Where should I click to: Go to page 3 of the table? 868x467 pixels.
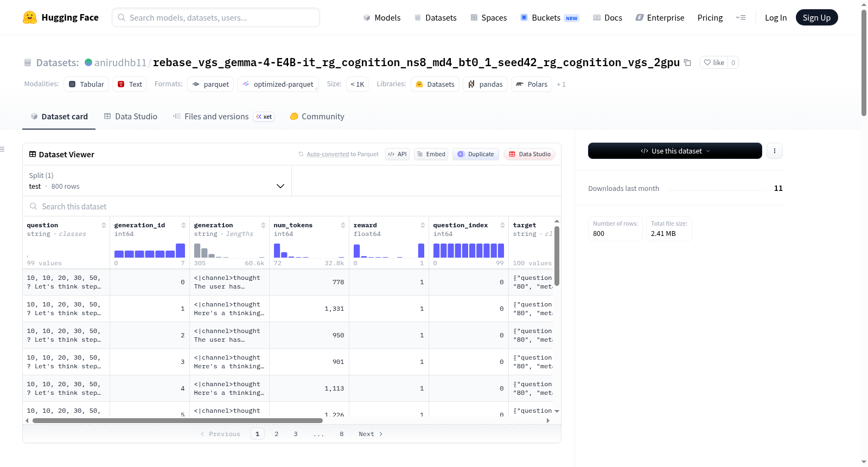(x=296, y=434)
